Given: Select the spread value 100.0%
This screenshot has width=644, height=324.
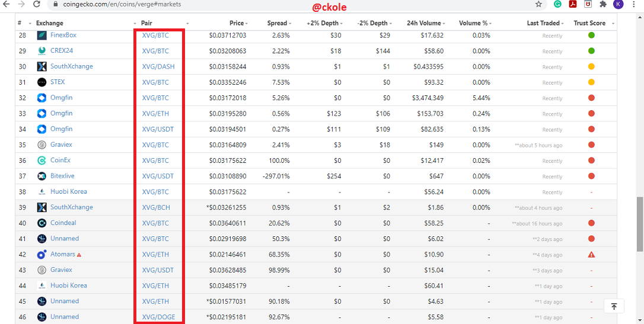Looking at the screenshot, I should tap(279, 161).
